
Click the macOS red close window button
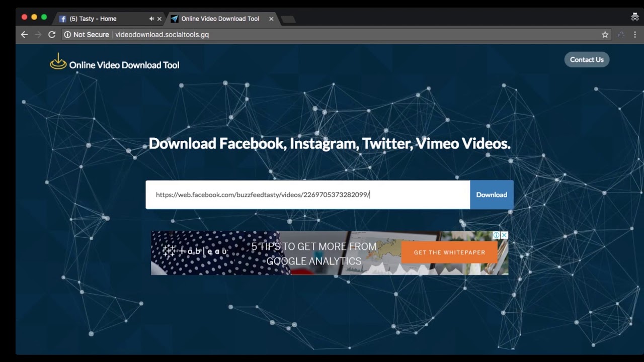(x=24, y=17)
